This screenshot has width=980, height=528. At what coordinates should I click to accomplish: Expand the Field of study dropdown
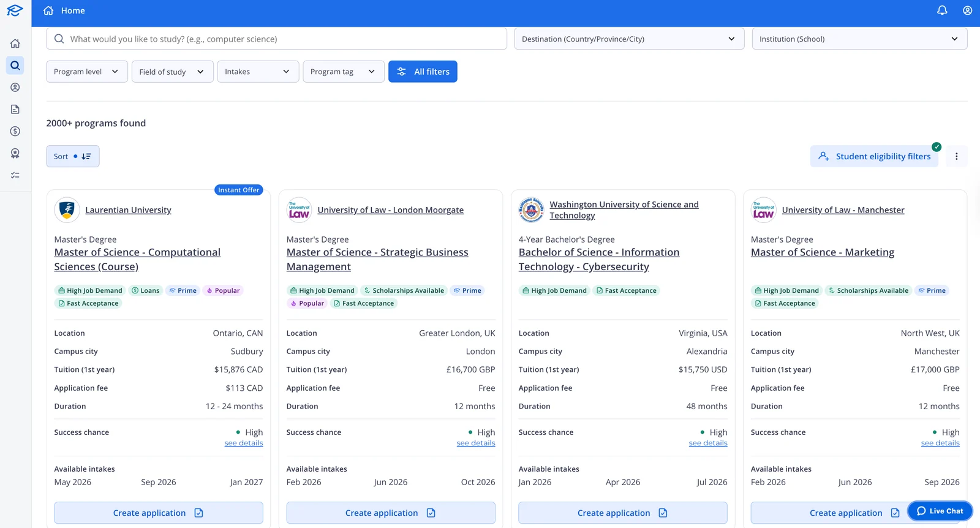(173, 72)
